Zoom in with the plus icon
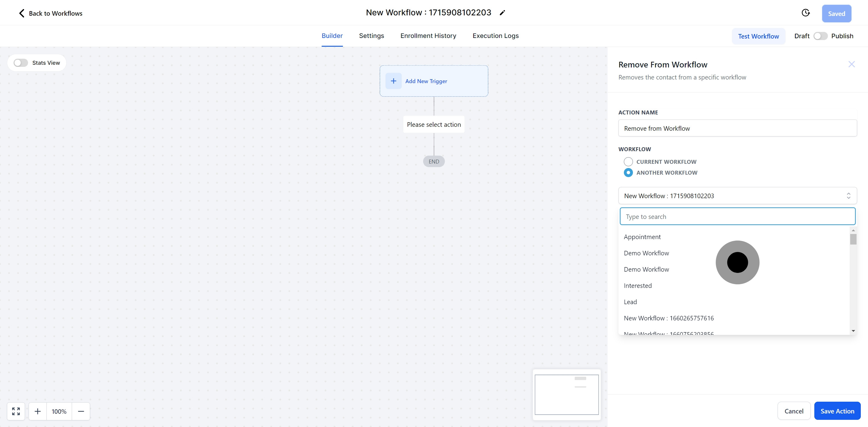The image size is (868, 427). click(x=38, y=411)
